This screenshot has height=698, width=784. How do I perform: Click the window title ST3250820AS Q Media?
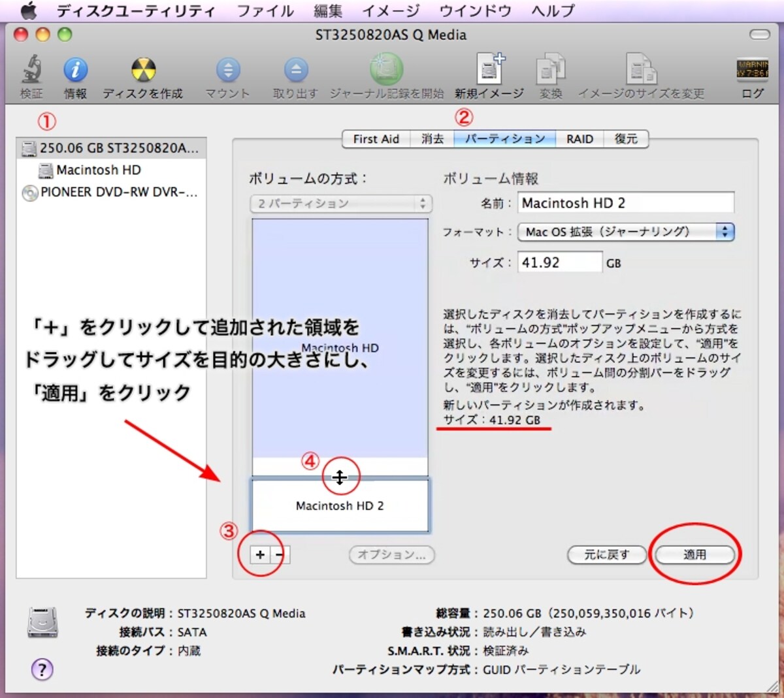[391, 35]
